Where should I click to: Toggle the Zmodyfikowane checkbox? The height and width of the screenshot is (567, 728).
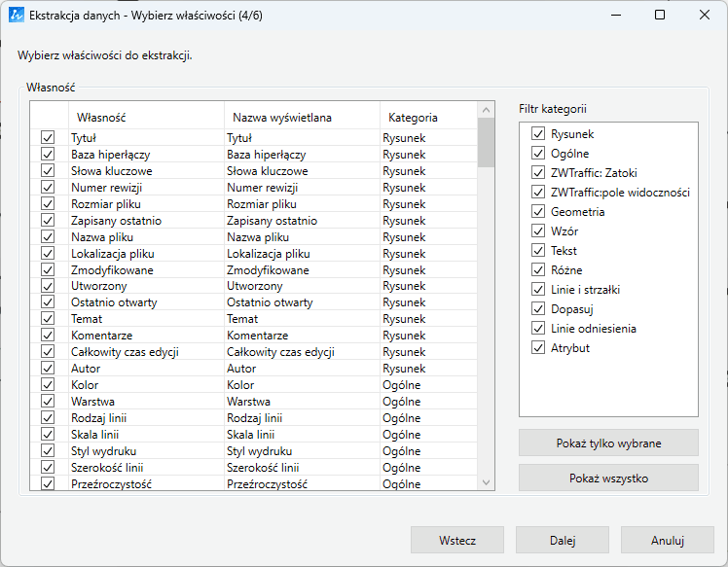coord(48,269)
